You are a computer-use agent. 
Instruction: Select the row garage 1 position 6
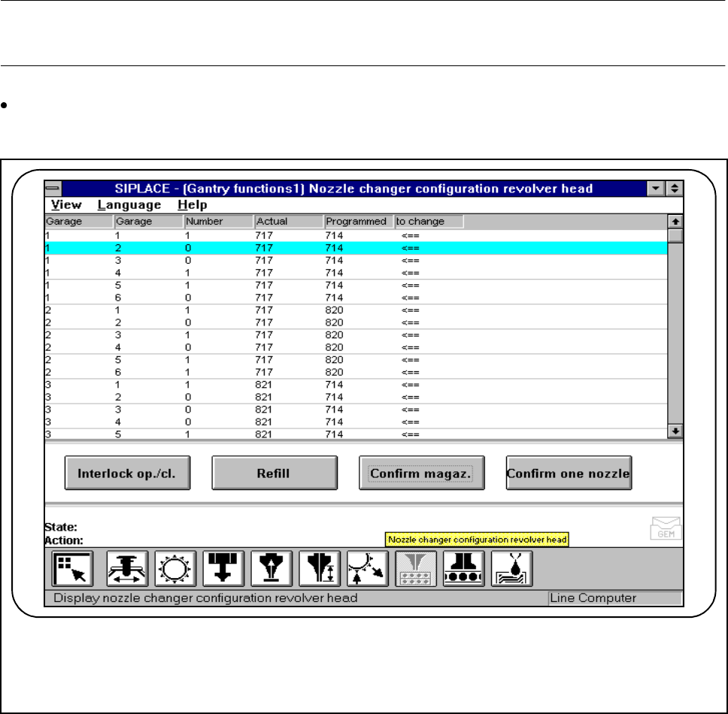click(x=356, y=298)
